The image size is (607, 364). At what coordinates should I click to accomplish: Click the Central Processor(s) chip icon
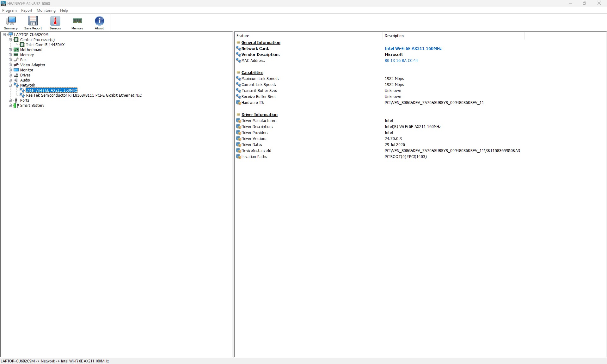click(16, 39)
